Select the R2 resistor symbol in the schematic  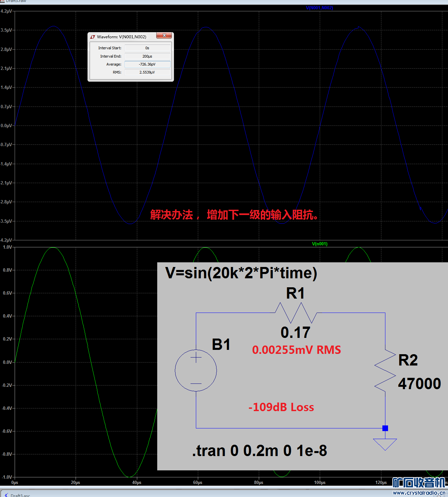point(385,371)
